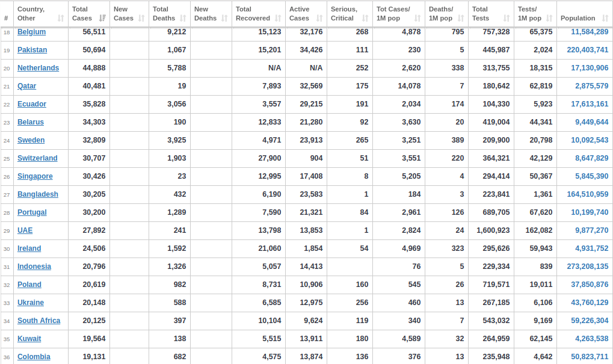Viewport: 613px width, 364px height.
Task: Select Ukraine active cases value 12,975
Action: point(311,302)
